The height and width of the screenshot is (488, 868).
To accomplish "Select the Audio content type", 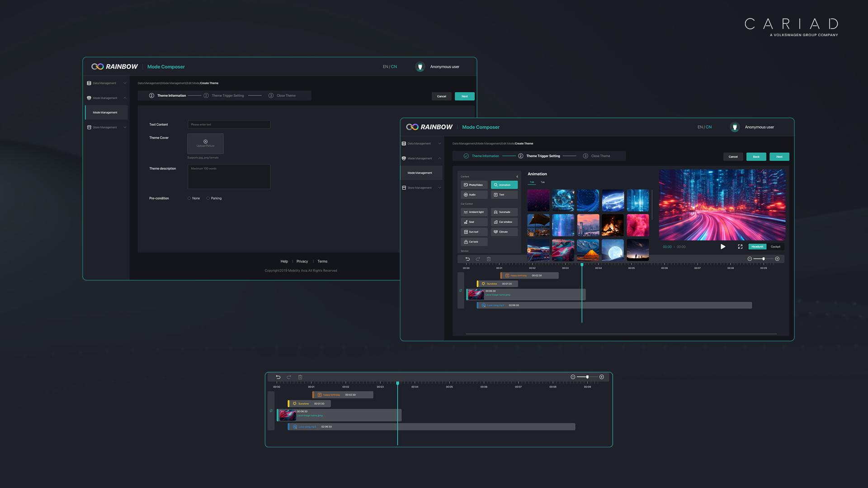I will click(x=474, y=195).
